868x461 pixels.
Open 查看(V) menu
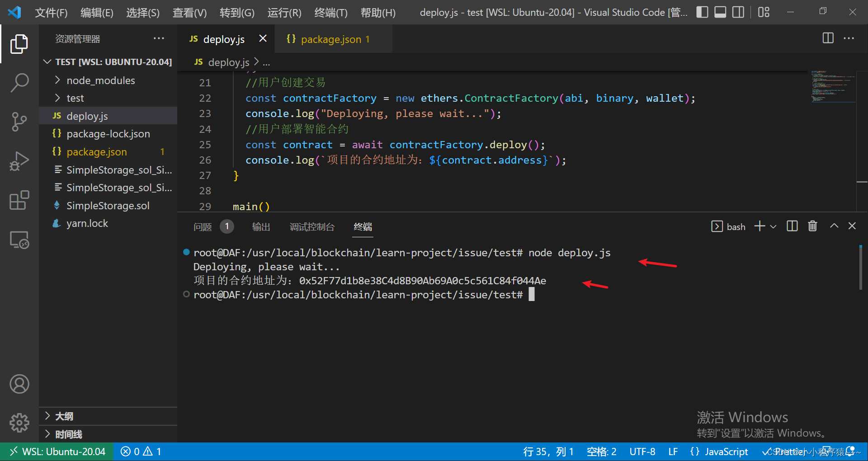(189, 13)
